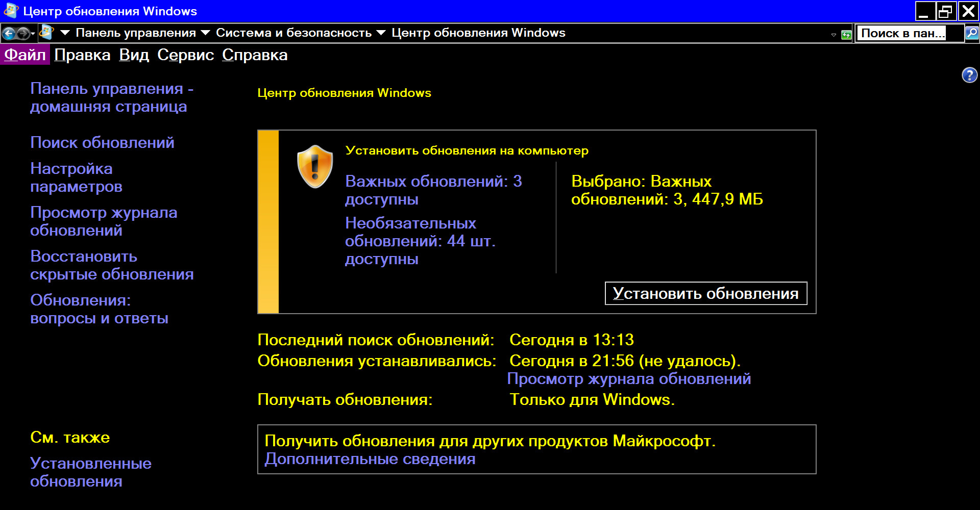Viewport: 980px width, 510px height.
Task: Click 'Сегодня в 13:13' last search time
Action: tap(572, 340)
